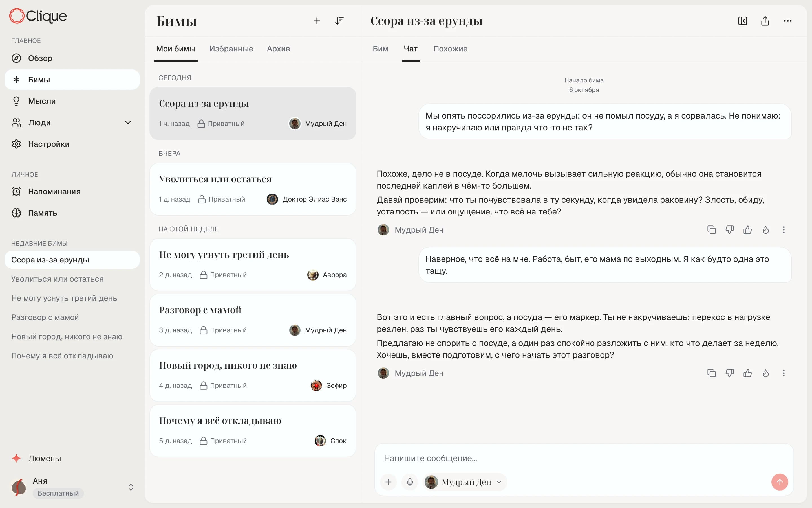The image size is (812, 508).
Task: Open recent bim Почему я всё откладываю in sidebar
Action: click(x=72, y=356)
